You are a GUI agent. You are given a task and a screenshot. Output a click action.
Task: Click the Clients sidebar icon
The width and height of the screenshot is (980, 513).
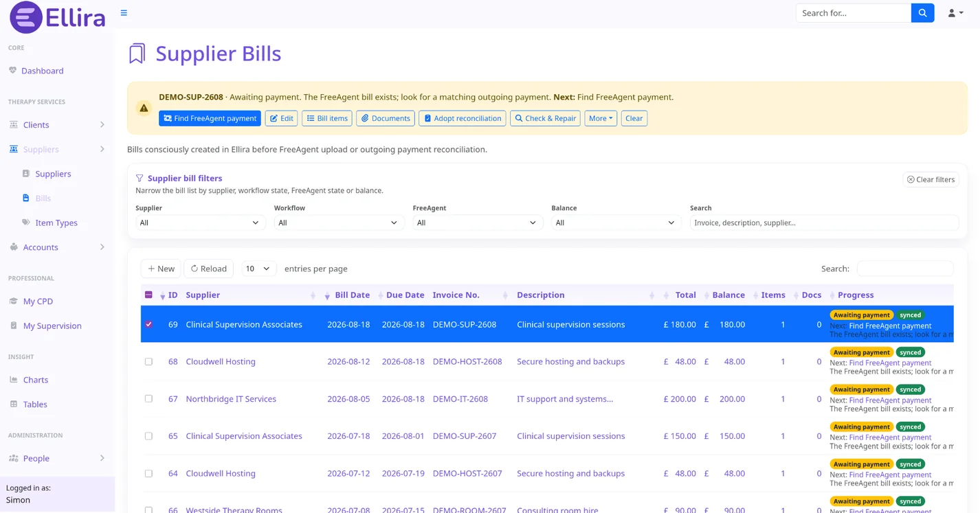click(x=13, y=125)
